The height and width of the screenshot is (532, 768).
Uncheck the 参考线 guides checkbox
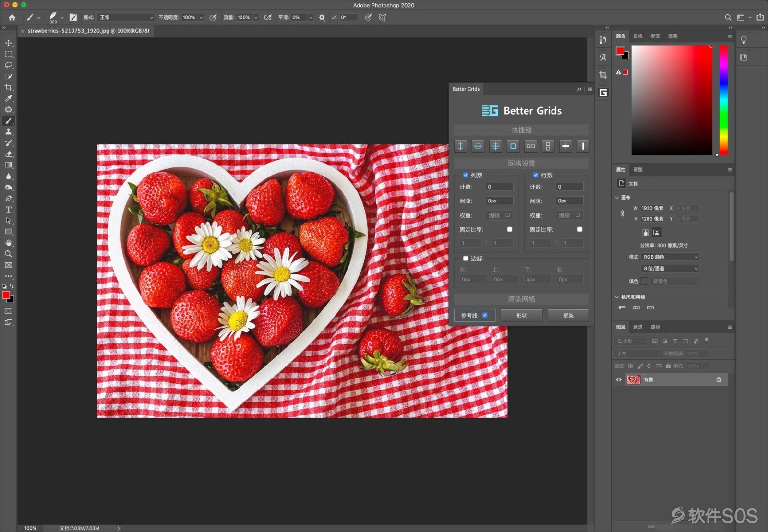pos(485,315)
